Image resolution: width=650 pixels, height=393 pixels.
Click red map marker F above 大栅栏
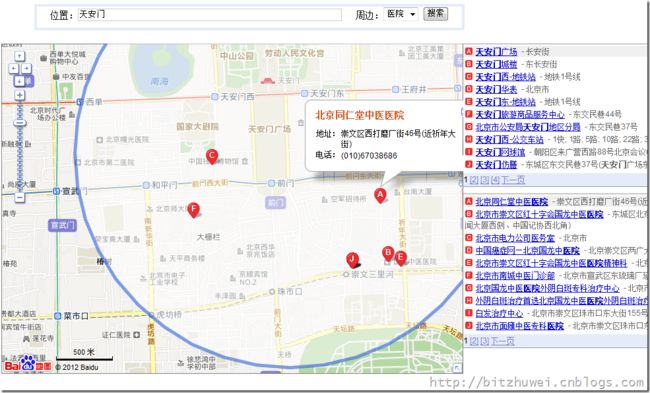pos(193,209)
